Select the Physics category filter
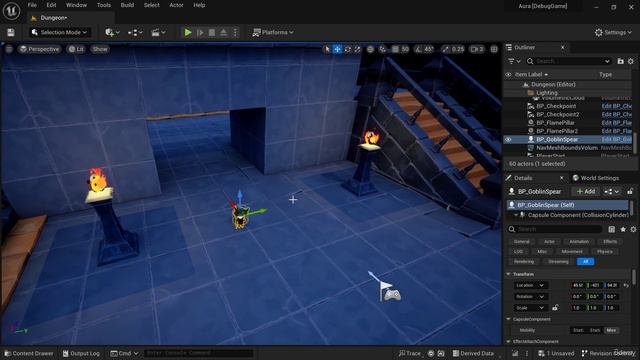 pyautogui.click(x=604, y=251)
